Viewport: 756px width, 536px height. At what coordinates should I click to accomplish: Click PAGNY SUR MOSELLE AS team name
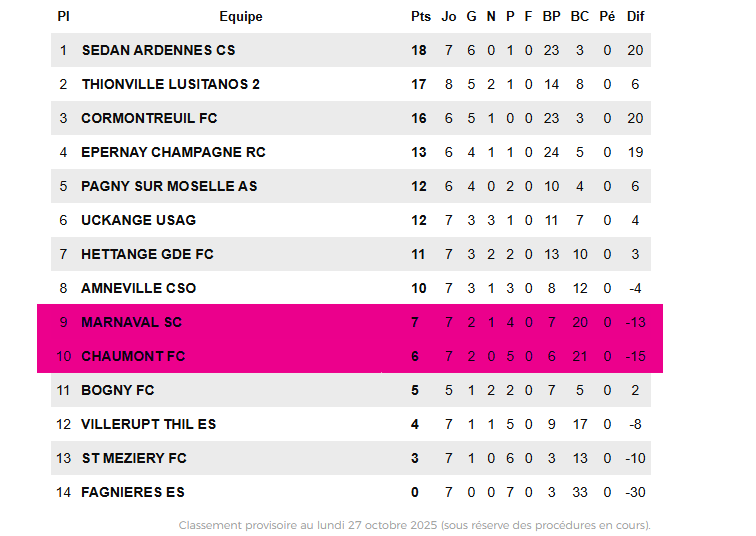[169, 186]
